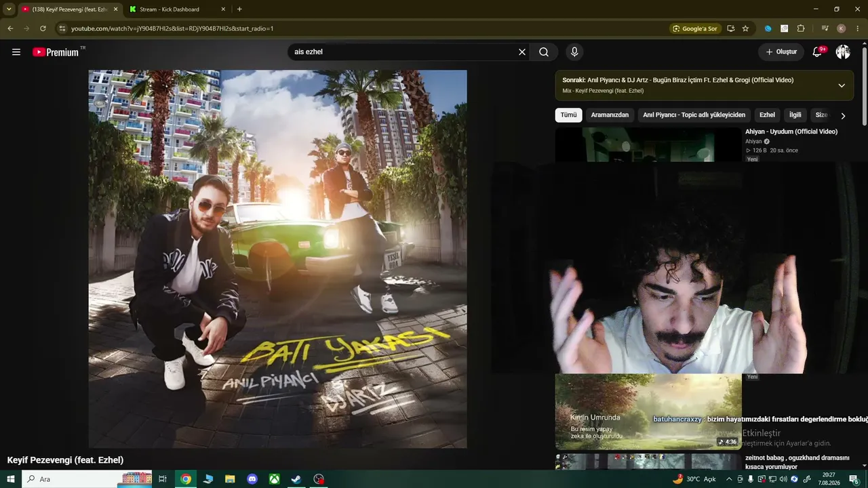The width and height of the screenshot is (868, 488).
Task: Click the install app icon in address bar
Action: [x=730, y=28]
